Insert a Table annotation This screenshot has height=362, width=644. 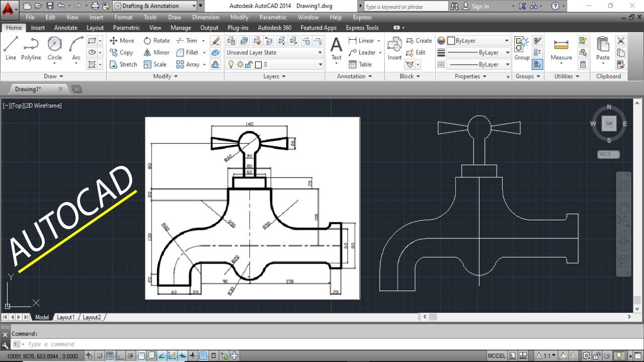(x=360, y=64)
